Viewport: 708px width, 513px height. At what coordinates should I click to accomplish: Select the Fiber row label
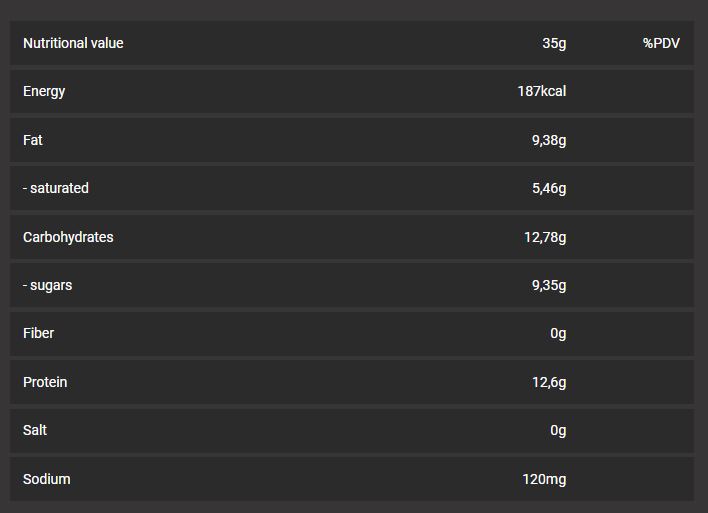tap(39, 333)
